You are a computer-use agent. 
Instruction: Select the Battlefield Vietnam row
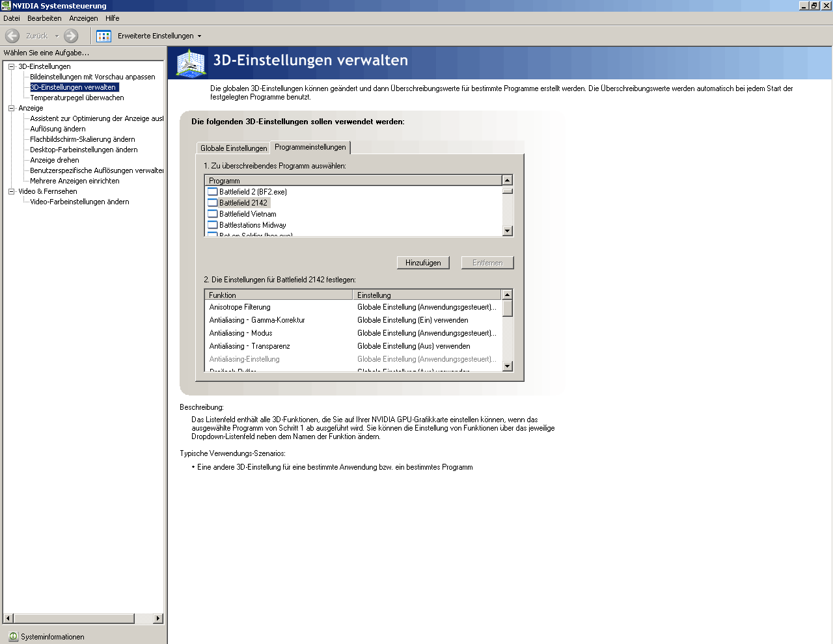click(x=353, y=213)
